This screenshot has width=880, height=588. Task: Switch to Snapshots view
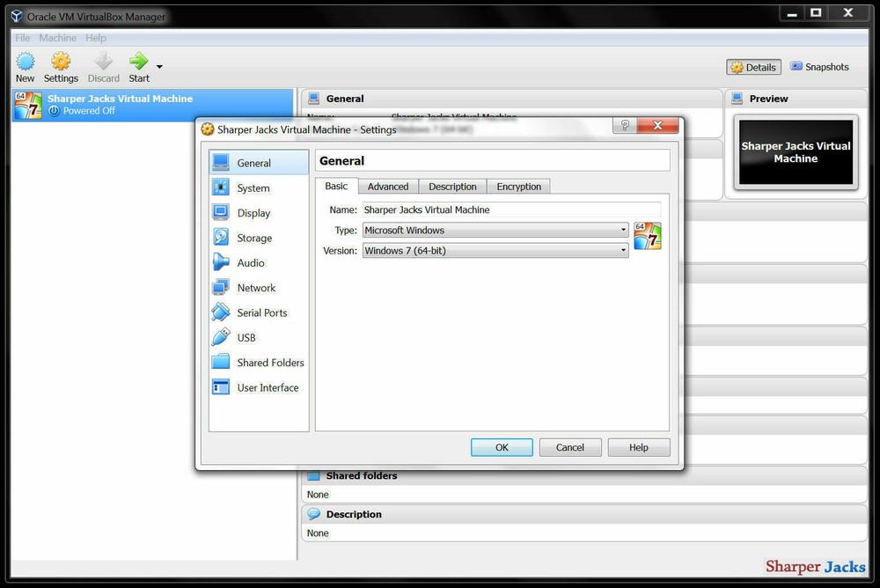coord(819,66)
